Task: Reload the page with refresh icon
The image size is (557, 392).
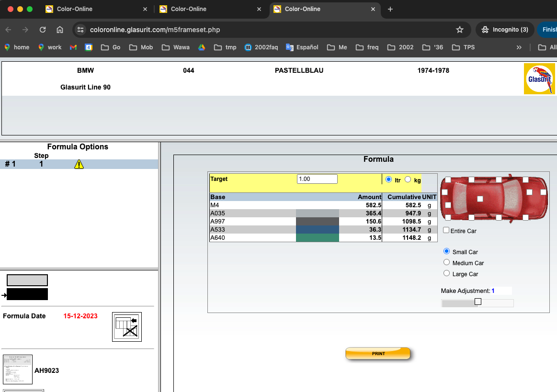Action: click(43, 30)
